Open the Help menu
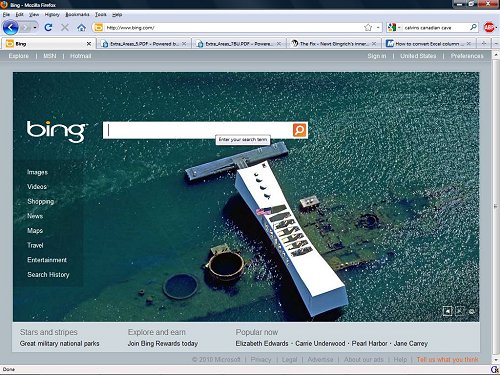This screenshot has height=375, width=500. (x=117, y=14)
